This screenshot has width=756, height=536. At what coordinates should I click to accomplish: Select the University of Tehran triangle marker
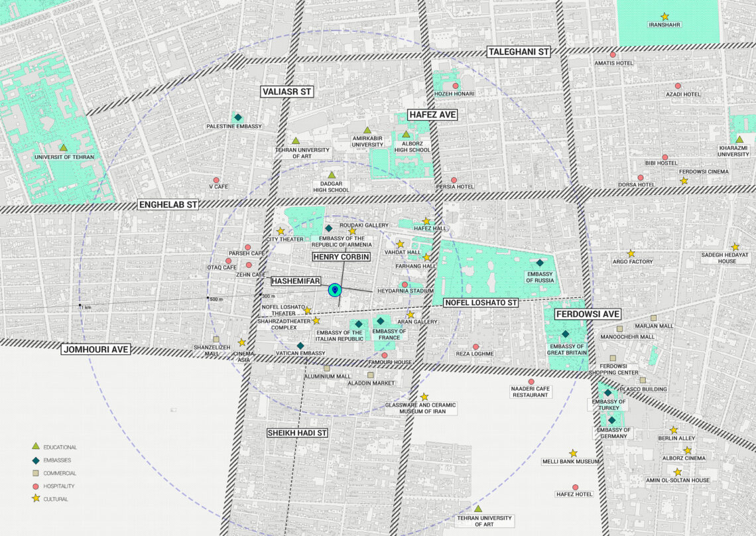tap(64, 148)
